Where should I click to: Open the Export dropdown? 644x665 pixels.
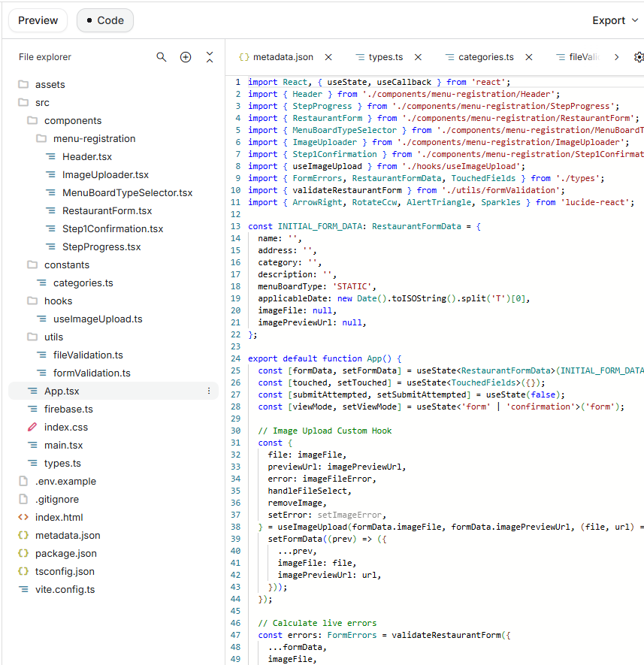point(615,20)
